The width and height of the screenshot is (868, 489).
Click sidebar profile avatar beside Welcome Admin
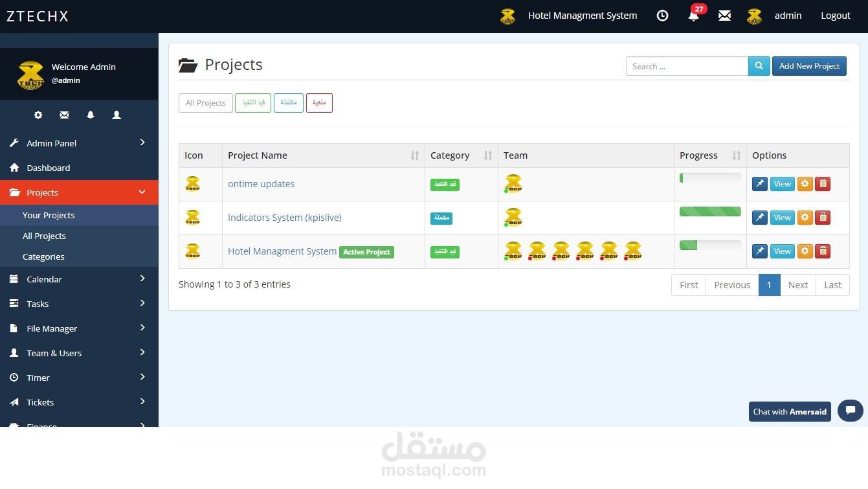pos(30,76)
